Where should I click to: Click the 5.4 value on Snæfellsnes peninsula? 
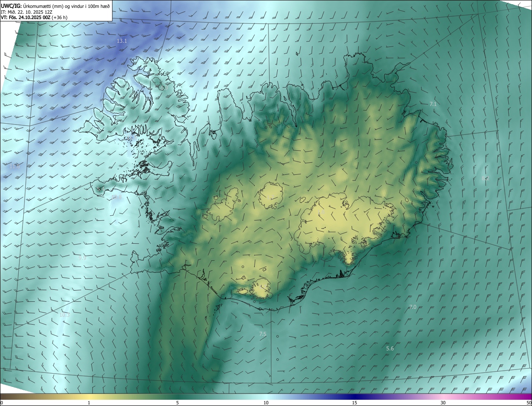pos(100,189)
